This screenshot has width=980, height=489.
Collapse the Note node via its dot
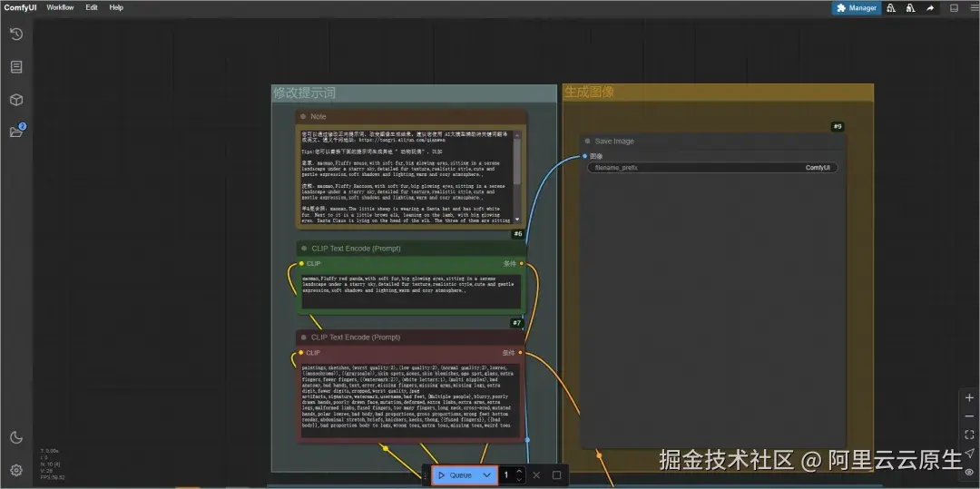[303, 116]
